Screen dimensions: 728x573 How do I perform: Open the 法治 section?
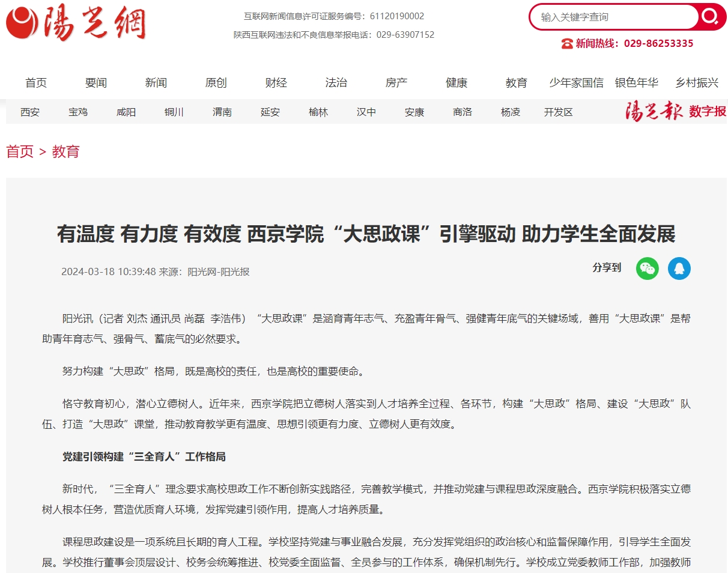coord(336,83)
